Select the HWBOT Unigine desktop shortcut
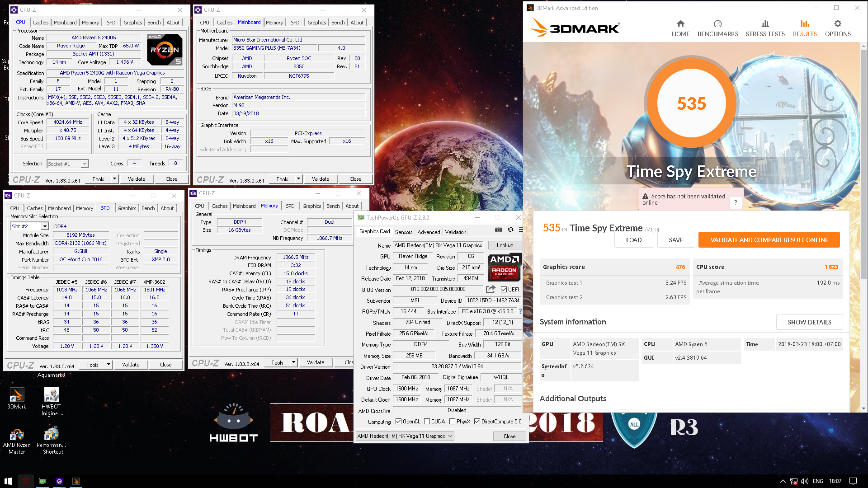This screenshot has height=488, width=868. pyautogui.click(x=51, y=401)
